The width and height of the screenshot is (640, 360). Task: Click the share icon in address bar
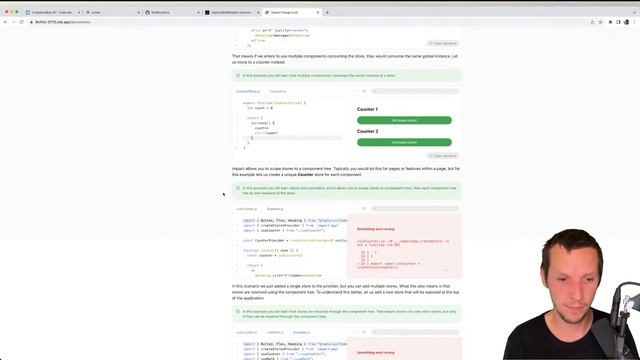pyautogui.click(x=592, y=22)
